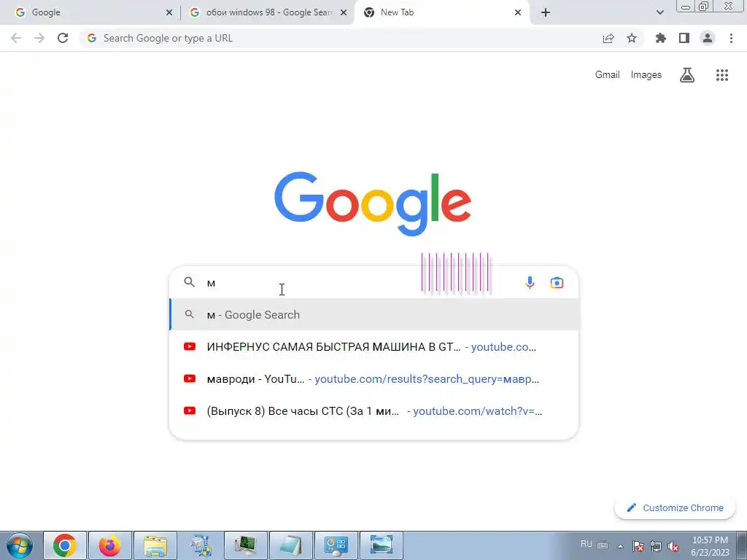747x560 pixels.
Task: Select 'м - Google Search' suggestion
Action: coord(374,315)
